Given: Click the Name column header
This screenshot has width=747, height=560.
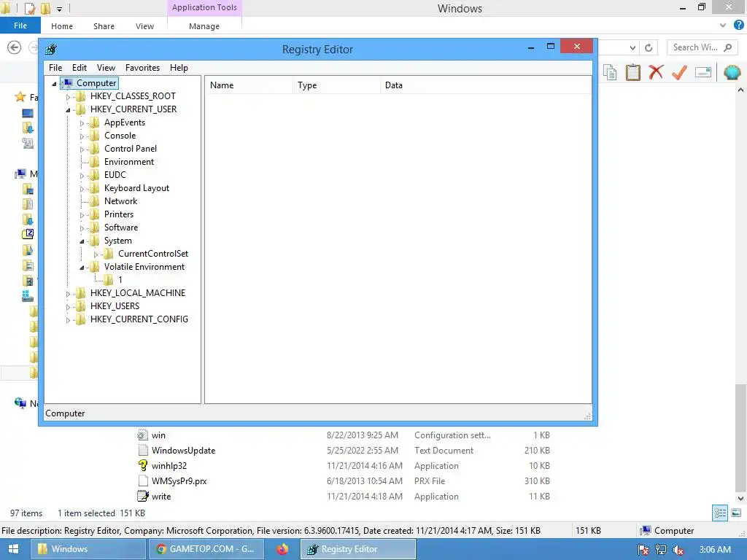Looking at the screenshot, I should pos(249,85).
